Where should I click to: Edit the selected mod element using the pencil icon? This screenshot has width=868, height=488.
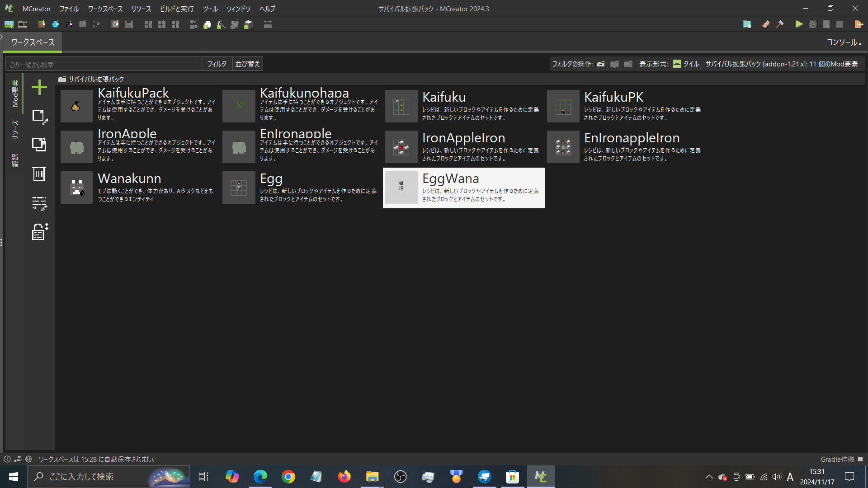[40, 117]
